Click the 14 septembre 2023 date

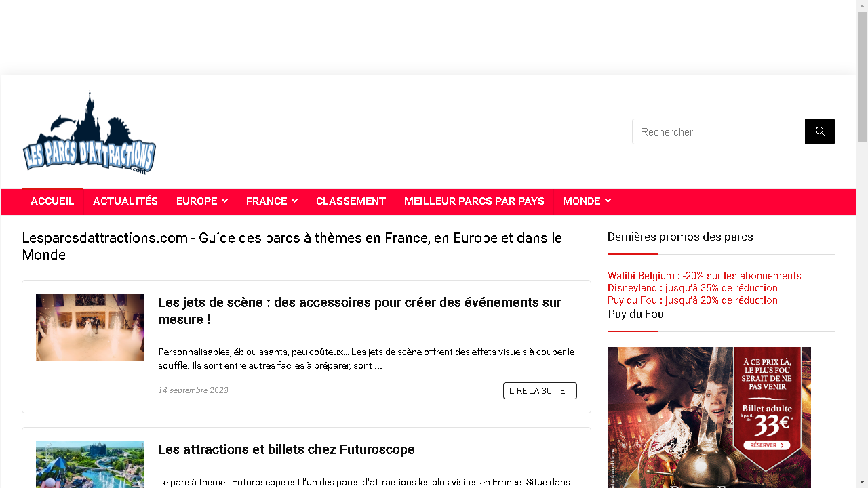pyautogui.click(x=193, y=390)
